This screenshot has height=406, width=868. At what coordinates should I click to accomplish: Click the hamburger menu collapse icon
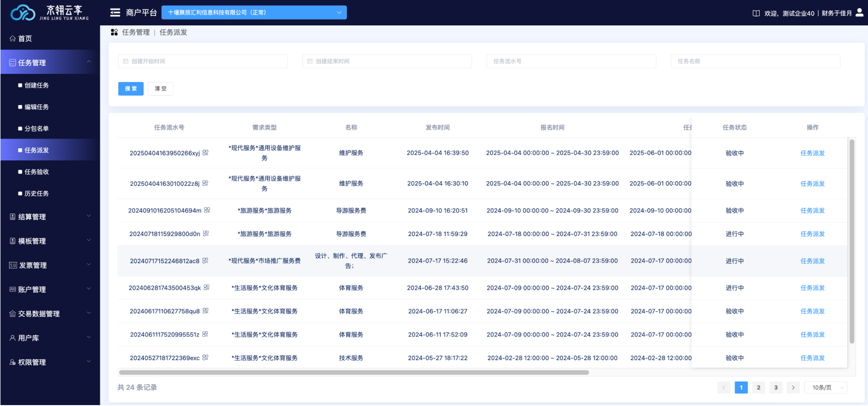click(115, 13)
